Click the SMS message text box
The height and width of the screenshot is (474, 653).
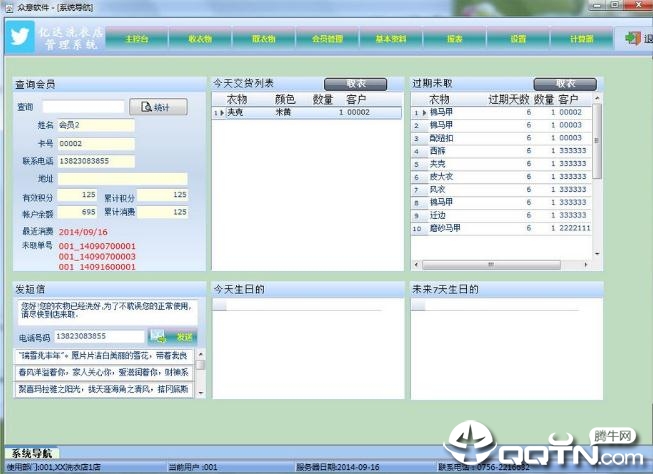107,312
